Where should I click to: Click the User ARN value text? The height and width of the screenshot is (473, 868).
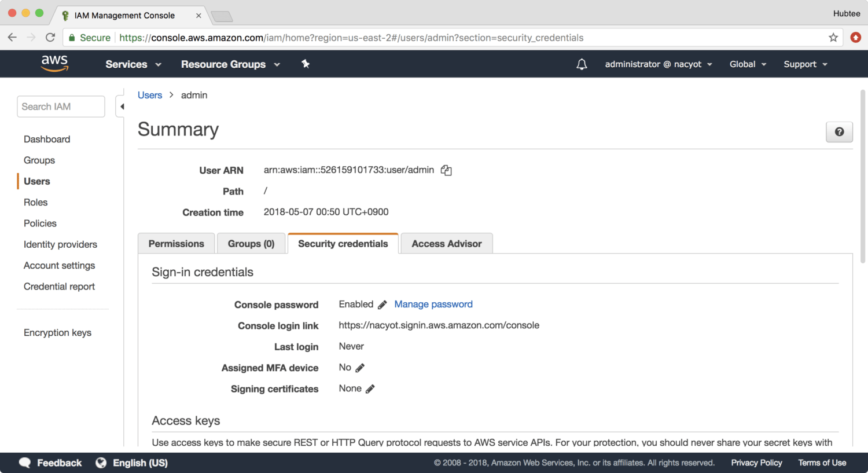349,170
